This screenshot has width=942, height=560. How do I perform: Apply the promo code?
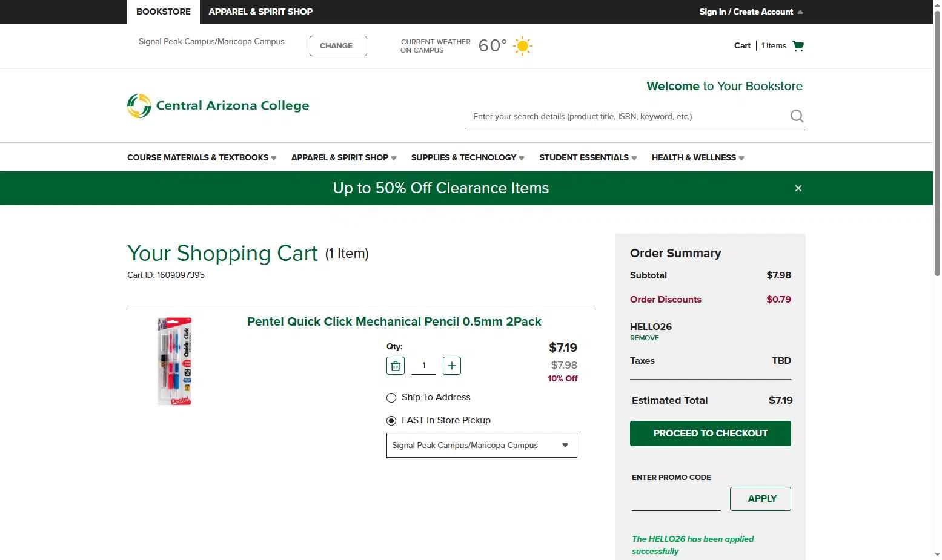760,499
